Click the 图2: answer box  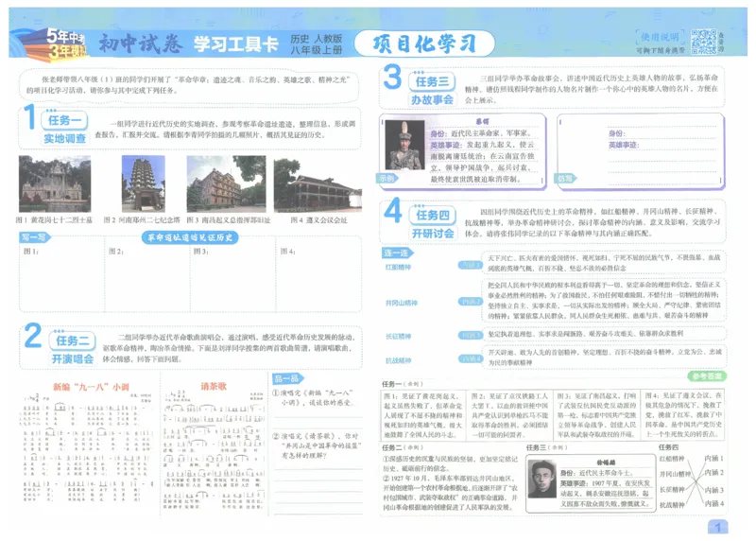pyautogui.click(x=147, y=274)
